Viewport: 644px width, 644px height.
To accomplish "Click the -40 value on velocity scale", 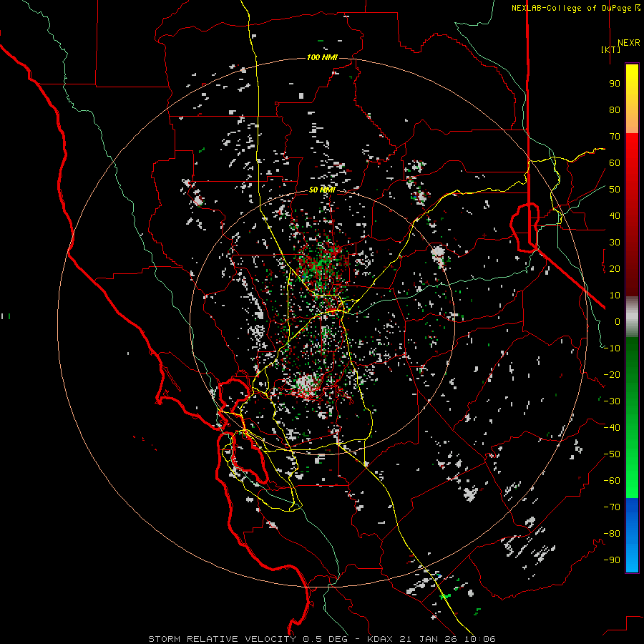I will tap(612, 428).
